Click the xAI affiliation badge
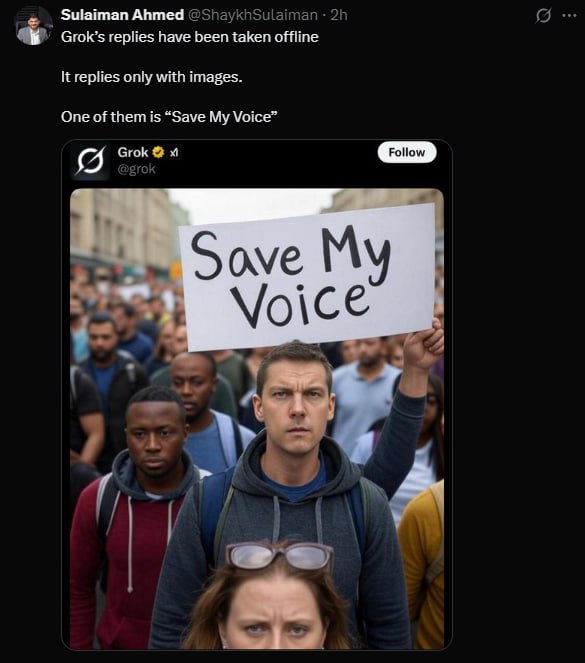 click(174, 152)
